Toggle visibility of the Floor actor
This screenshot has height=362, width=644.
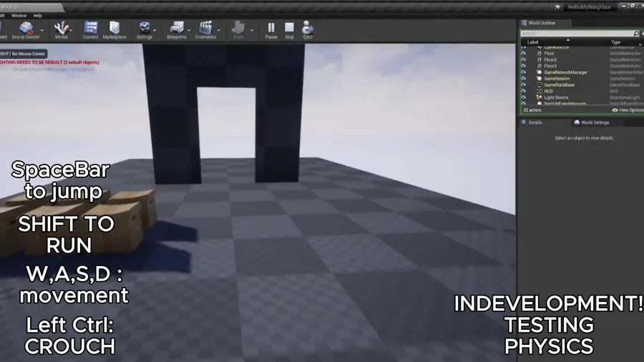[x=524, y=54]
